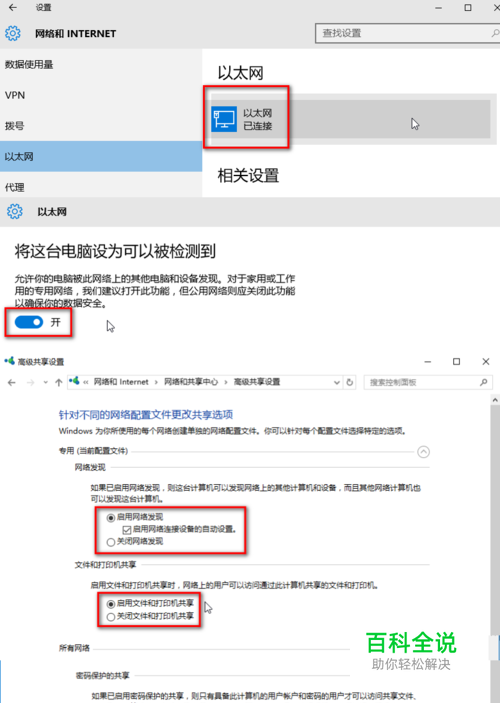Toggle the discoverable switch 开
500x703 pixels.
click(29, 322)
